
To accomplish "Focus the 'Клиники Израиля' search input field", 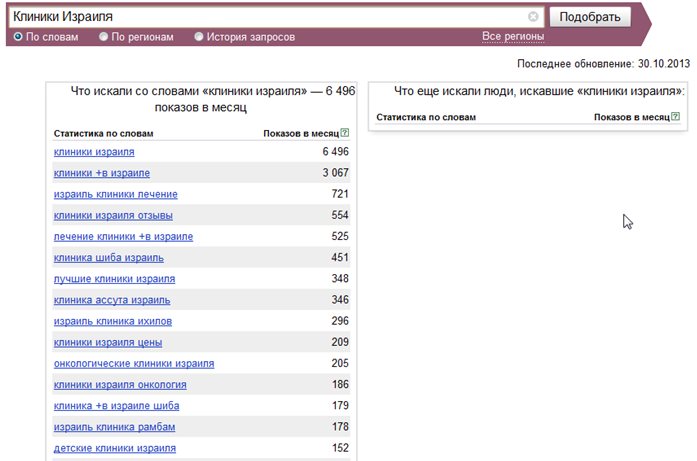I will pyautogui.click(x=268, y=17).
